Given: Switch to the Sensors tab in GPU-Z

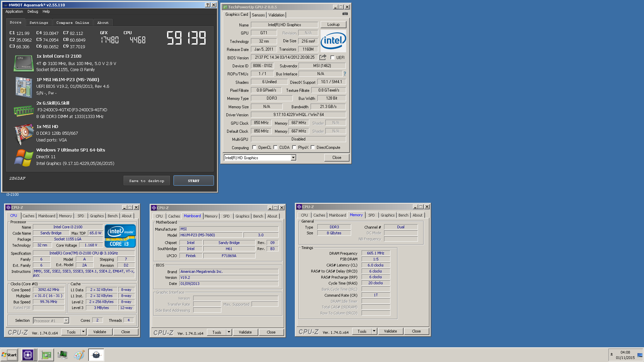Looking at the screenshot, I should point(258,15).
